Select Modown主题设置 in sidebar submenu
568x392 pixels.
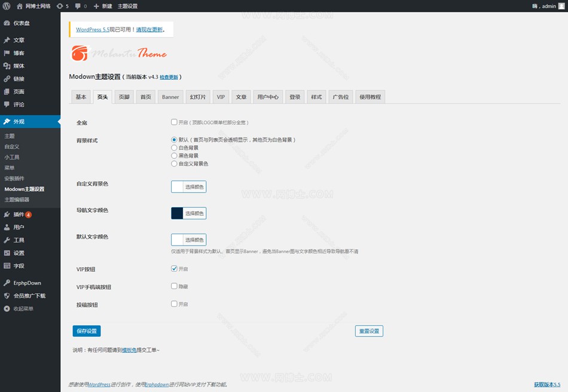pos(25,189)
